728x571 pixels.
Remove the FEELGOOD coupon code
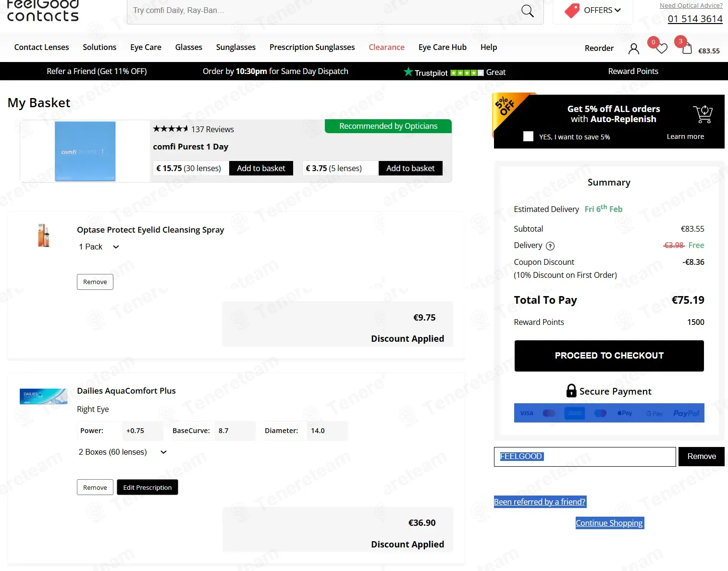pos(702,457)
